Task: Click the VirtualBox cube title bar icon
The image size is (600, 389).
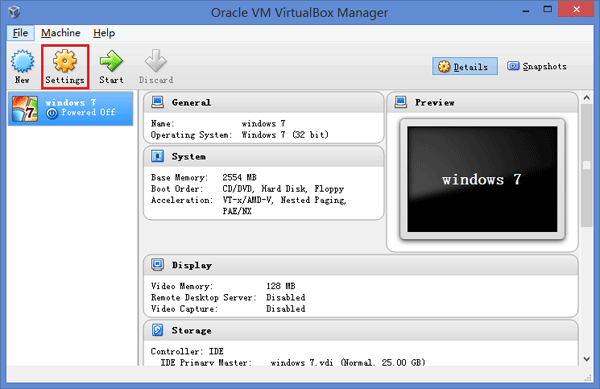Action: point(14,11)
